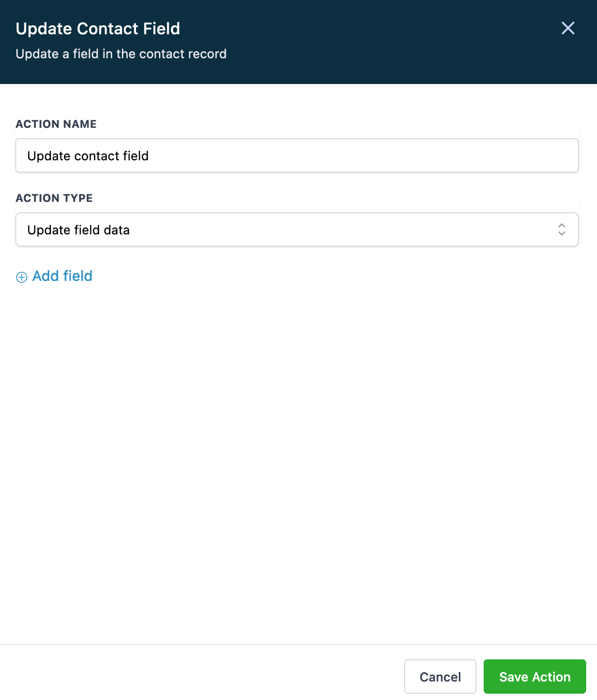Select the 'Update field data' combo box value
Screen dimensions: 597x700
(x=79, y=230)
